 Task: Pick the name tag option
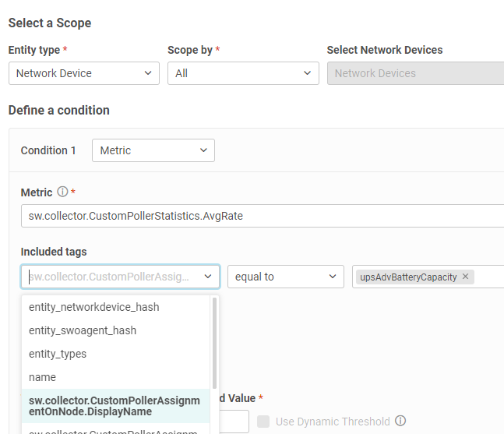point(42,377)
